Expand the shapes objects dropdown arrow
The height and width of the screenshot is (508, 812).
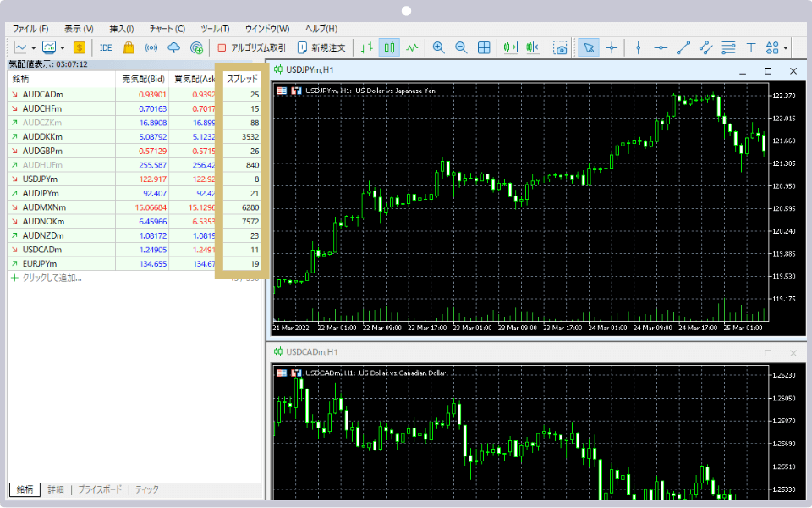click(x=786, y=47)
